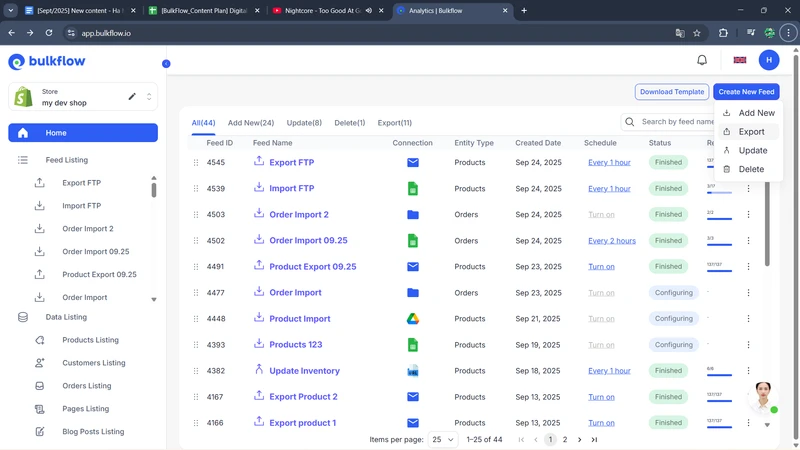
Task: Select Export from the dropdown menu
Action: 751,132
